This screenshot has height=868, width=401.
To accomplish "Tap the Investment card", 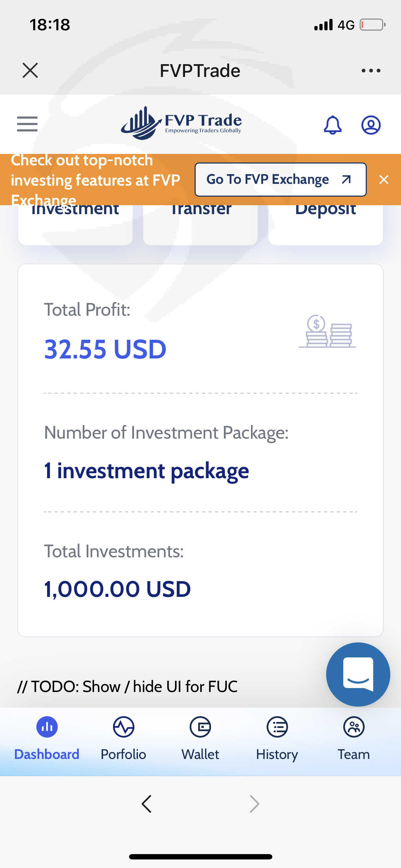I will point(75,224).
